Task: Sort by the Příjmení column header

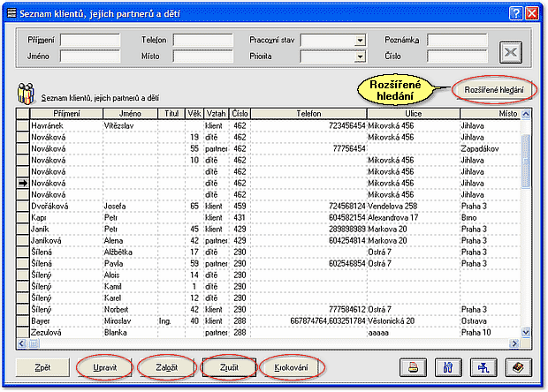Action: coord(66,114)
